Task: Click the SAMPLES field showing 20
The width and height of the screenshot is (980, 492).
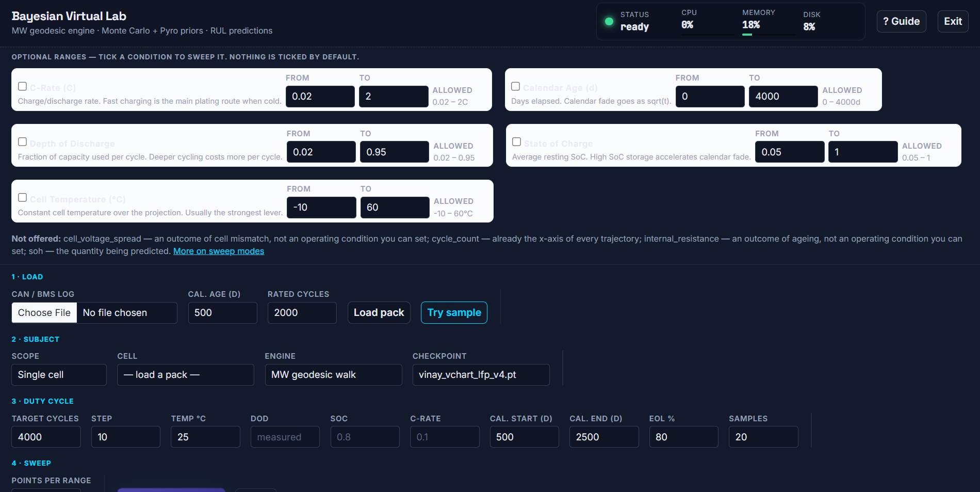Action: 763,437
